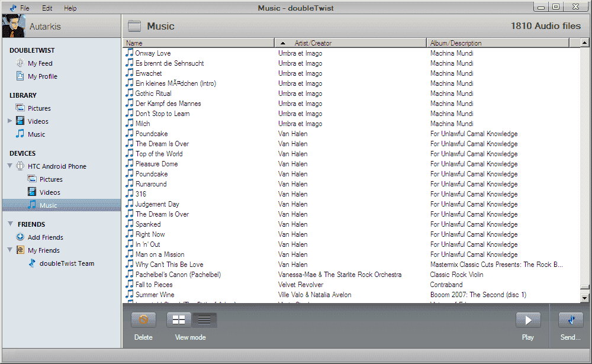Select the Library Pictures icon

click(20, 108)
